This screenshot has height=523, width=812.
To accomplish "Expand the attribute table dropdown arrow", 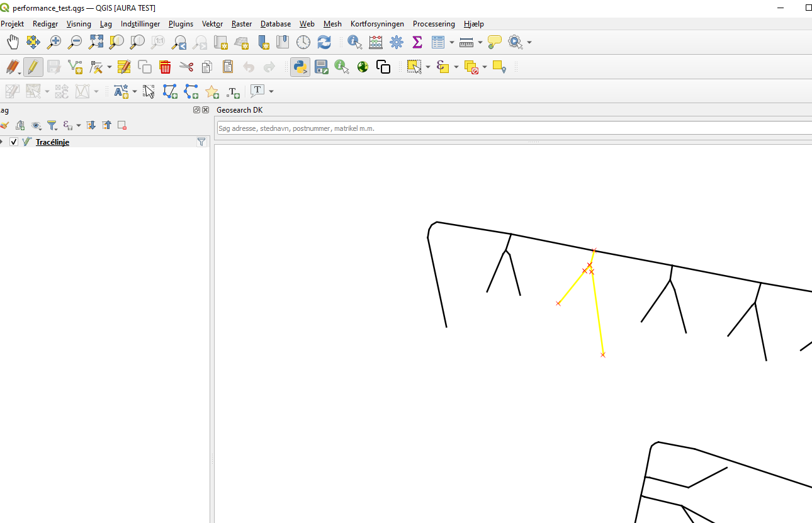I will click(x=452, y=42).
